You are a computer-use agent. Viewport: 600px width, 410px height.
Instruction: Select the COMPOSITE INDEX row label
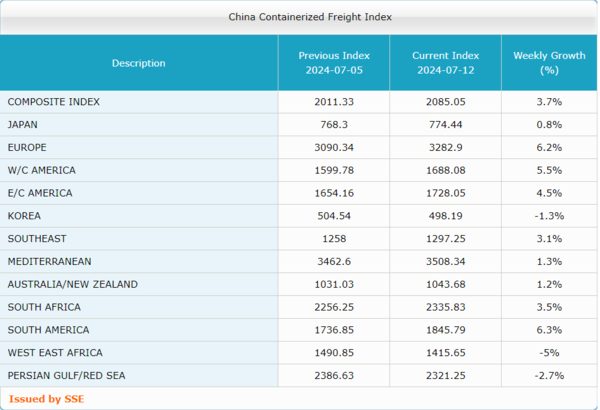53,102
